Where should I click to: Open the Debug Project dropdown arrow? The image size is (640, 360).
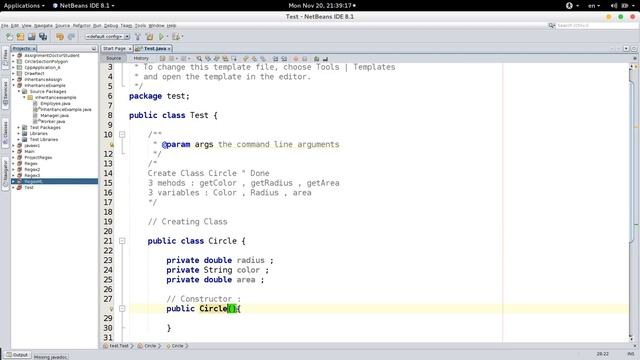pos(182,37)
